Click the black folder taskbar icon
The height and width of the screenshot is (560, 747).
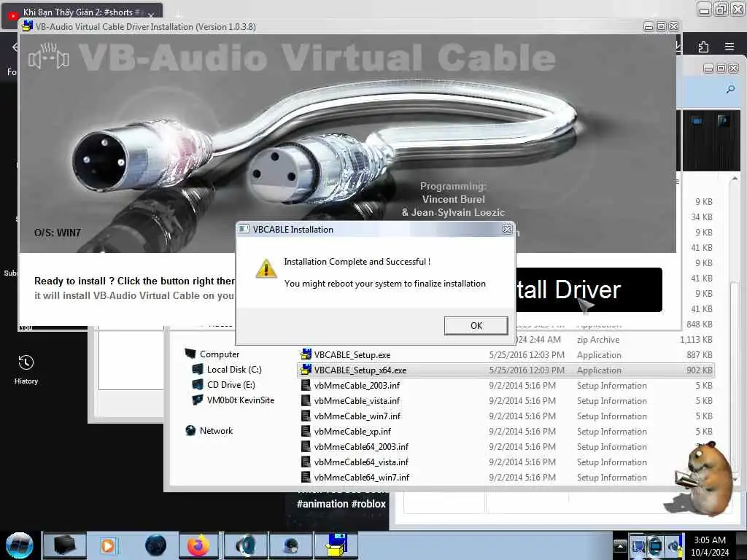pyautogui.click(x=65, y=545)
